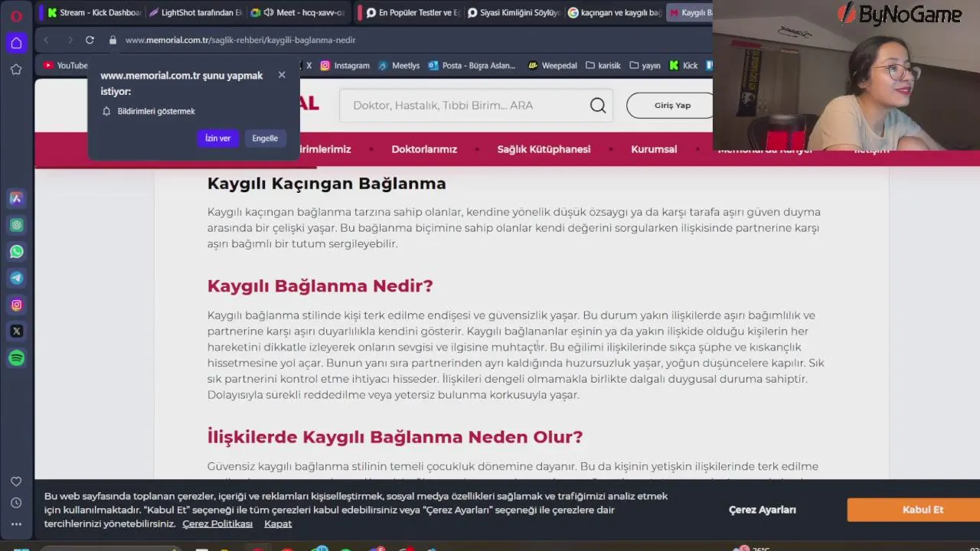Viewport: 980px width, 551px height.
Task: Open the X bookmark in the bar
Action: [x=309, y=66]
